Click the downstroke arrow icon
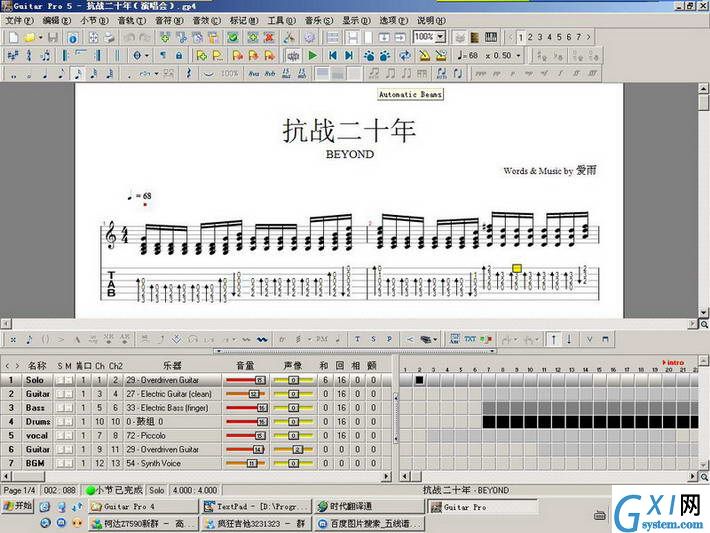Screen dimensions: 710x533 (x=569, y=339)
